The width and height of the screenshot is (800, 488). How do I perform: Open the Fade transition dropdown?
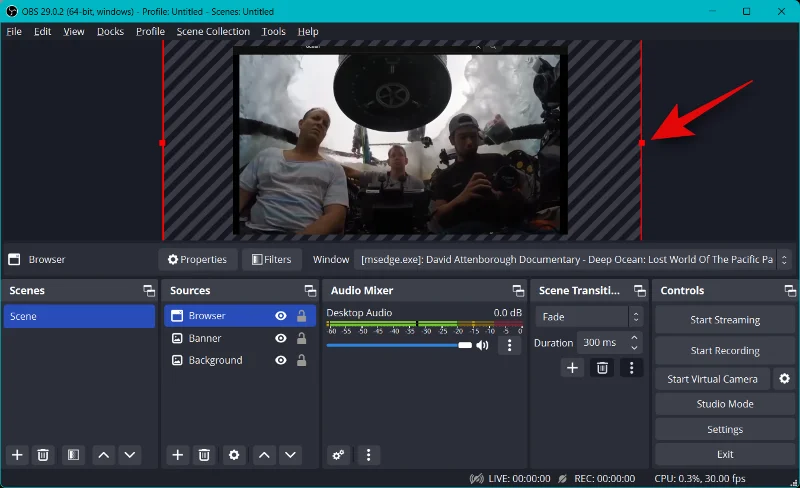589,316
